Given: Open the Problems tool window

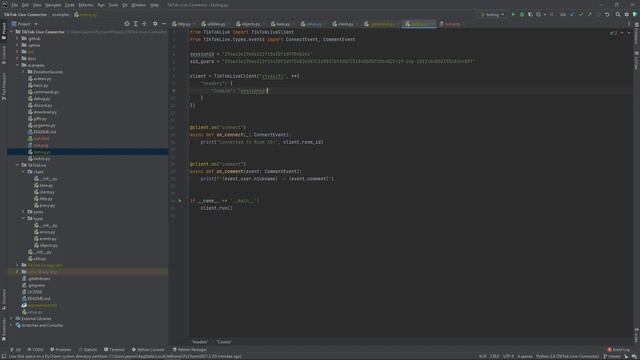Looking at the screenshot, I should [x=60, y=349].
